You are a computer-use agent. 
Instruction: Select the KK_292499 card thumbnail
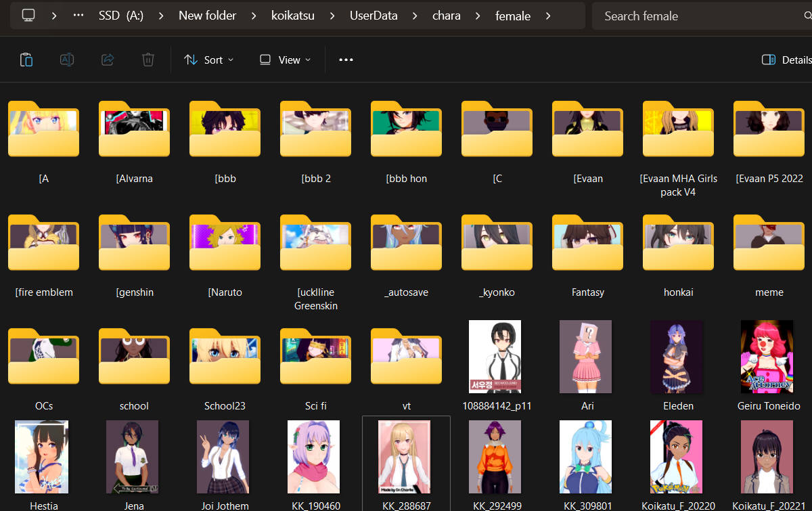[x=495, y=457]
